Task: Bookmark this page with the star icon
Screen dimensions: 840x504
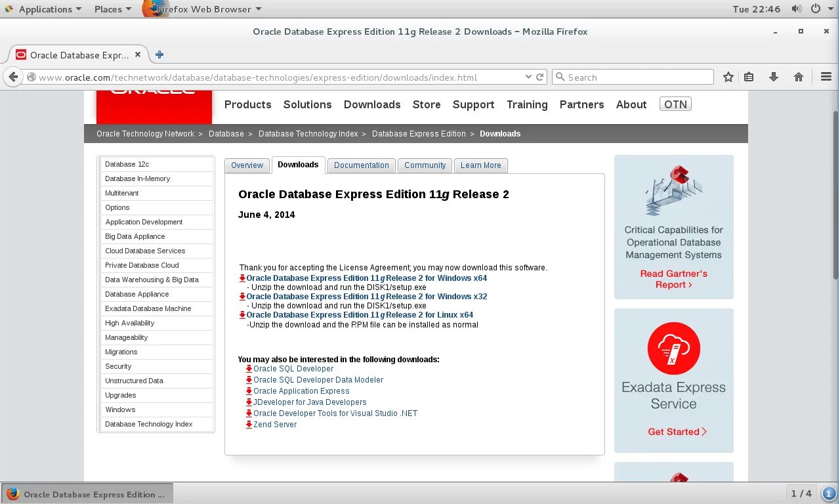Action: [x=728, y=77]
